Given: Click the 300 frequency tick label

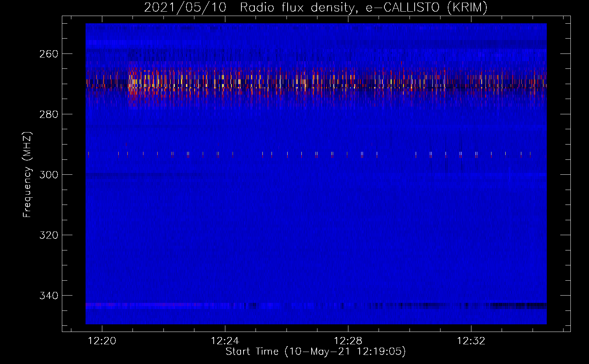Looking at the screenshot, I should [49, 175].
